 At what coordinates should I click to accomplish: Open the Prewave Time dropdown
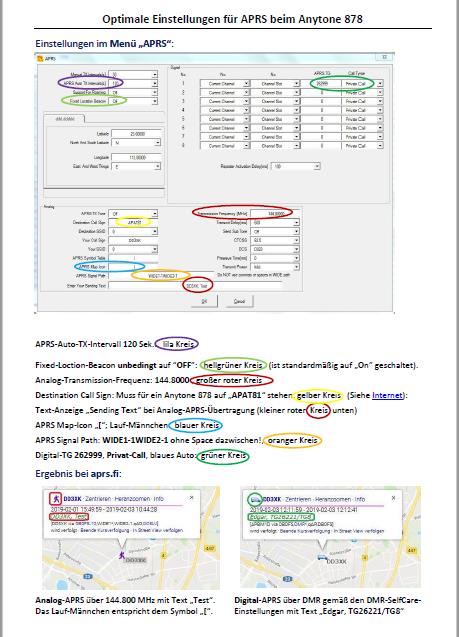pos(297,258)
